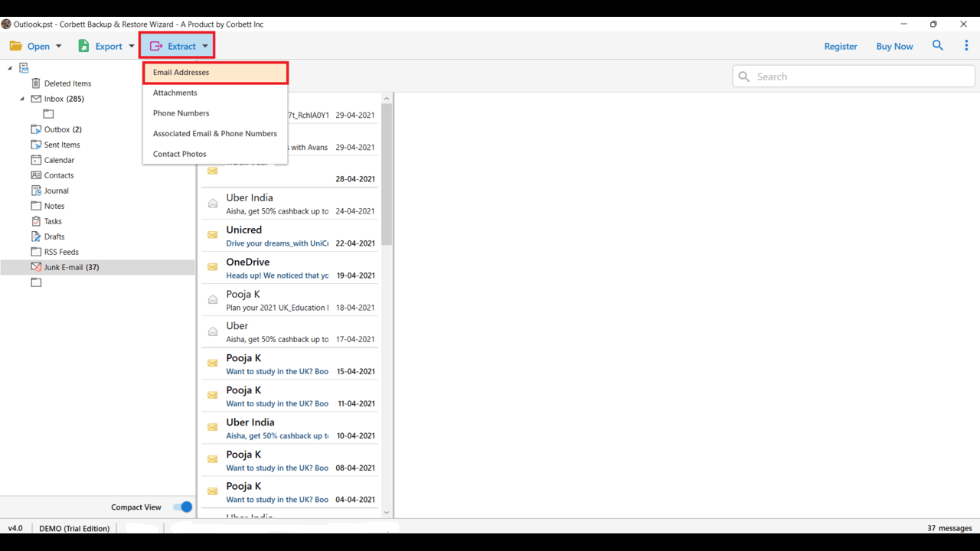The width and height of the screenshot is (980, 551).
Task: Choose Phone Numbers from Extract menu
Action: pos(215,113)
